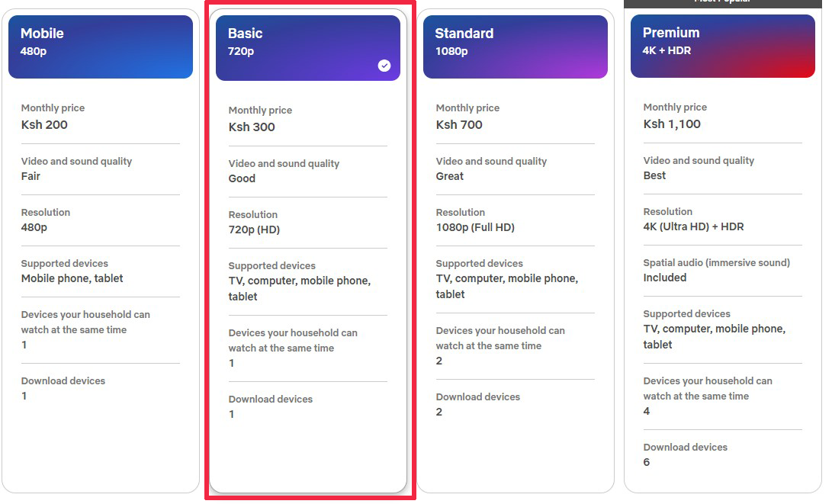Click the Ksh 300 monthly price
The height and width of the screenshot is (504, 832).
(x=252, y=127)
